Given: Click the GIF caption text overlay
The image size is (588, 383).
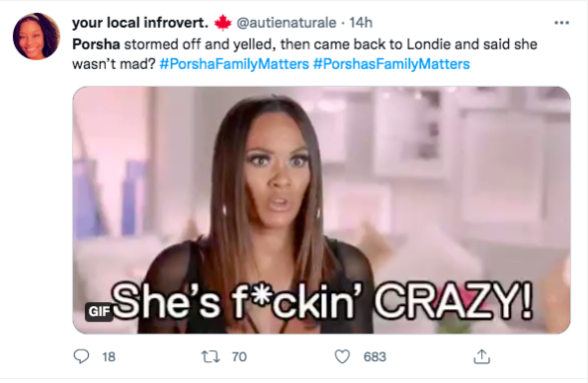Looking at the screenshot, I should (x=322, y=302).
